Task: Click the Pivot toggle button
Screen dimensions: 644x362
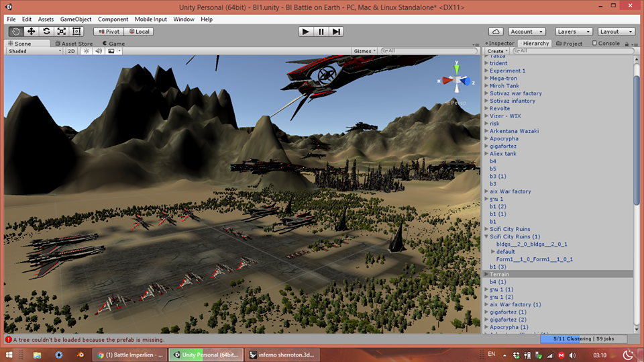Action: click(108, 32)
